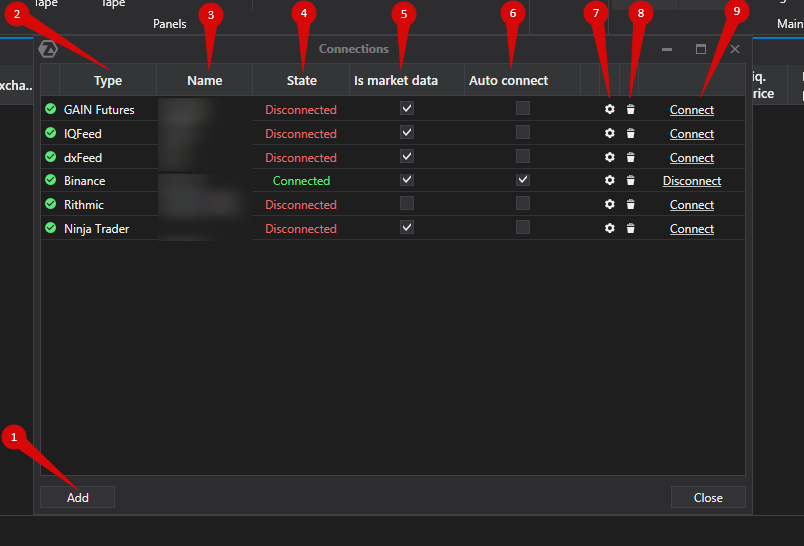Viewport: 804px width, 546px height.
Task: Click Disconnect link for Binance
Action: (x=691, y=181)
